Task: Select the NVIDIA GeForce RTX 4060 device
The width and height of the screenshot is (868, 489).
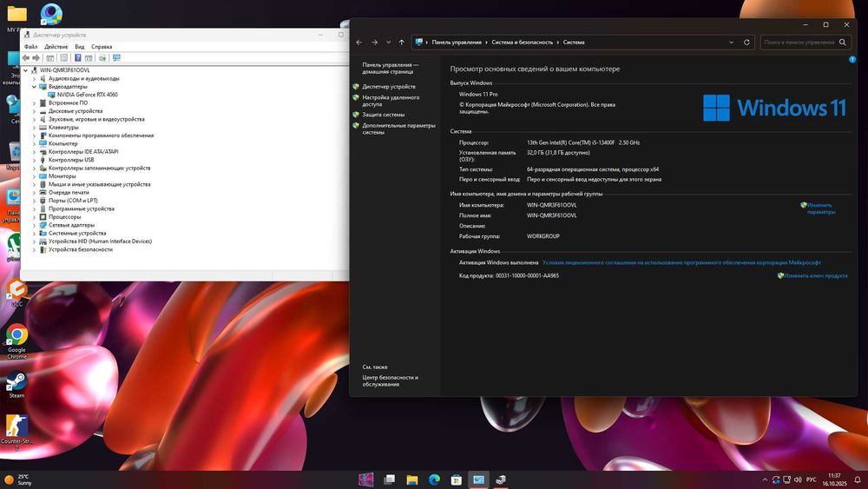Action: 87,95
